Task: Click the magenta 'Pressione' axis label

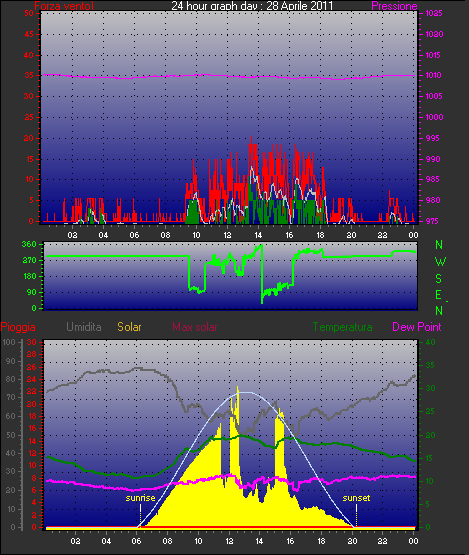Action: click(x=394, y=6)
